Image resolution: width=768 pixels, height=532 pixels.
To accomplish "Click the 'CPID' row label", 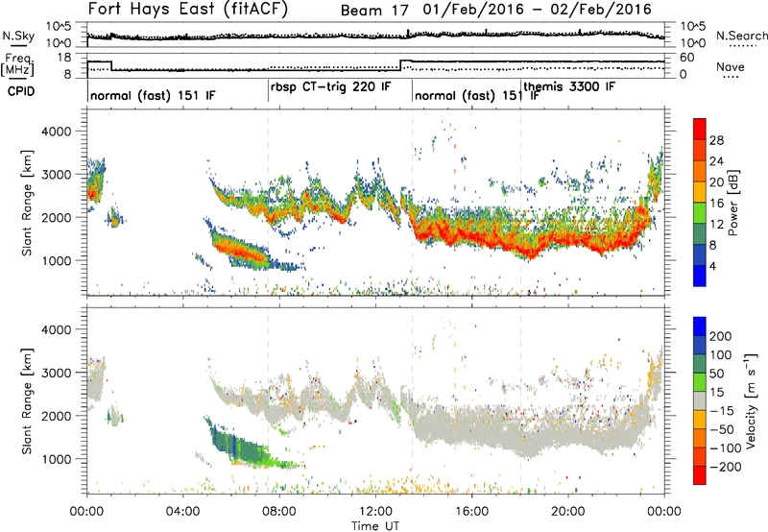I will (x=21, y=91).
